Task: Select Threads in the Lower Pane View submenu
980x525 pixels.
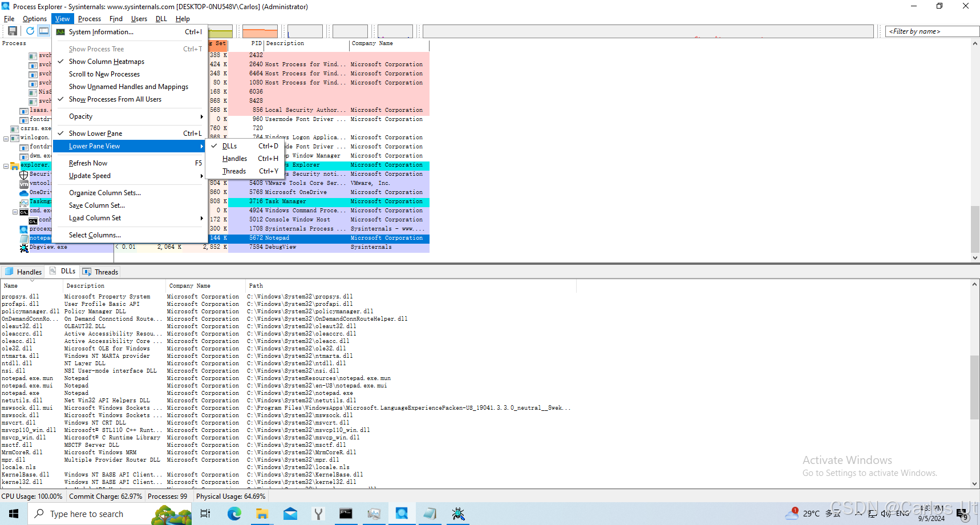Action: (x=245, y=171)
